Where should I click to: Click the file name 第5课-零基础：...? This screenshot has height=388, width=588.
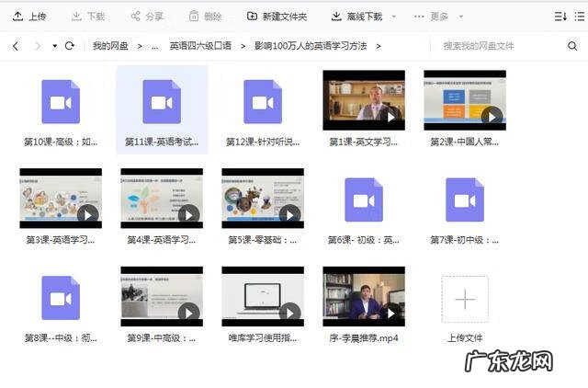point(263,240)
